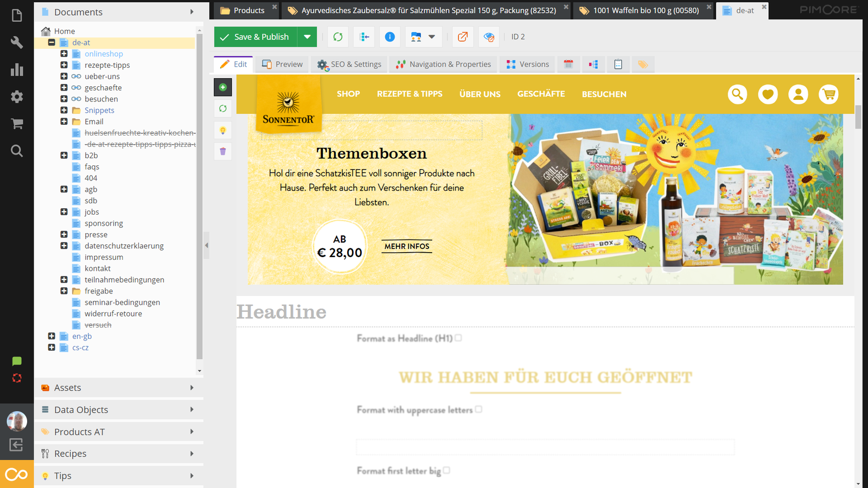
Task: Click the orange infinity logo icon
Action: point(17,474)
